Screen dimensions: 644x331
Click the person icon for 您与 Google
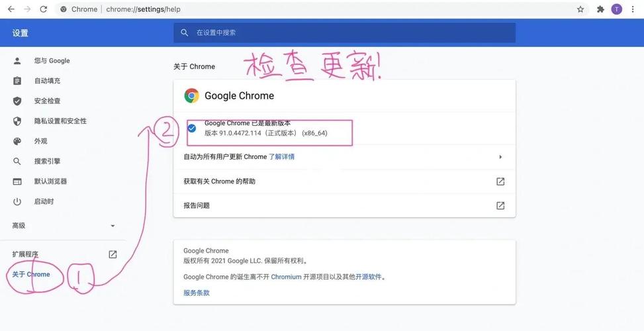[17, 61]
